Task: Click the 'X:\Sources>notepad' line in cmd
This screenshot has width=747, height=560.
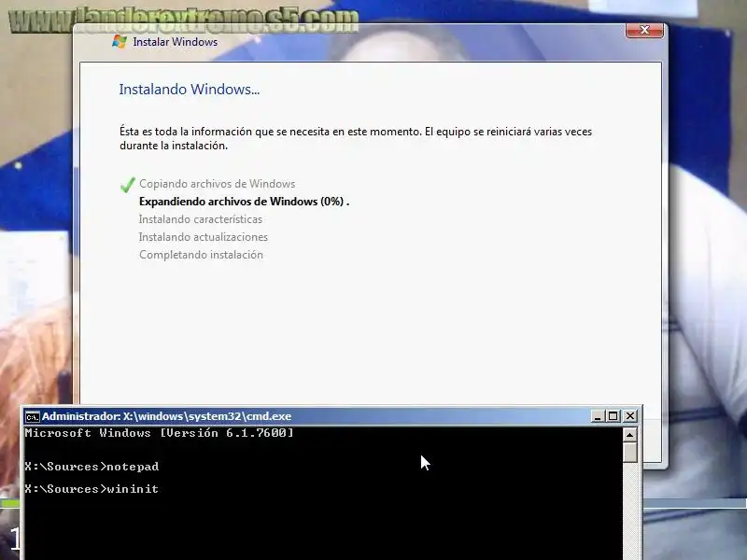Action: point(92,467)
